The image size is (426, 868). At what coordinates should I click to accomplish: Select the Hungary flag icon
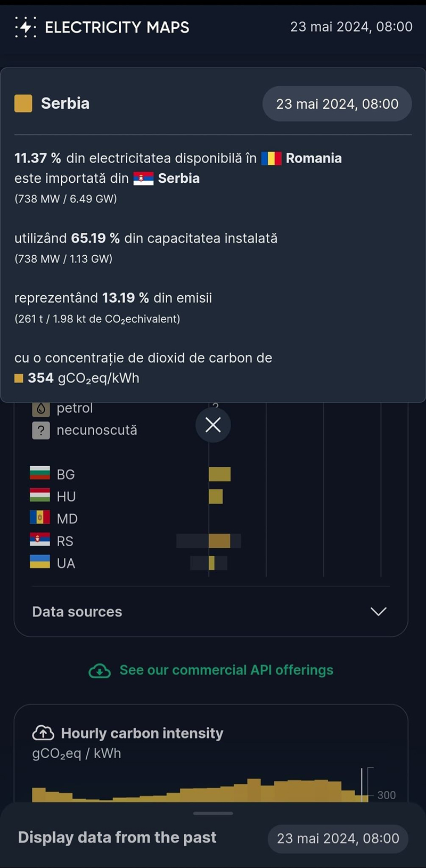pyautogui.click(x=40, y=496)
